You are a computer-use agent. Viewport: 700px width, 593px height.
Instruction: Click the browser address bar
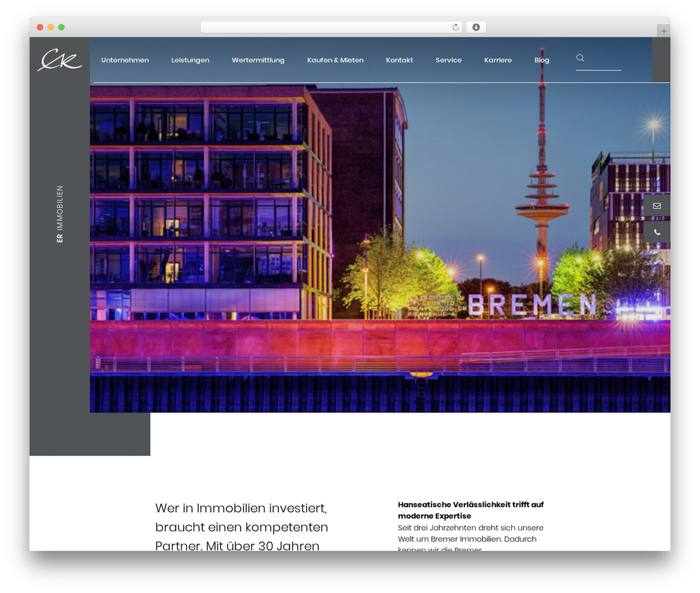point(331,27)
